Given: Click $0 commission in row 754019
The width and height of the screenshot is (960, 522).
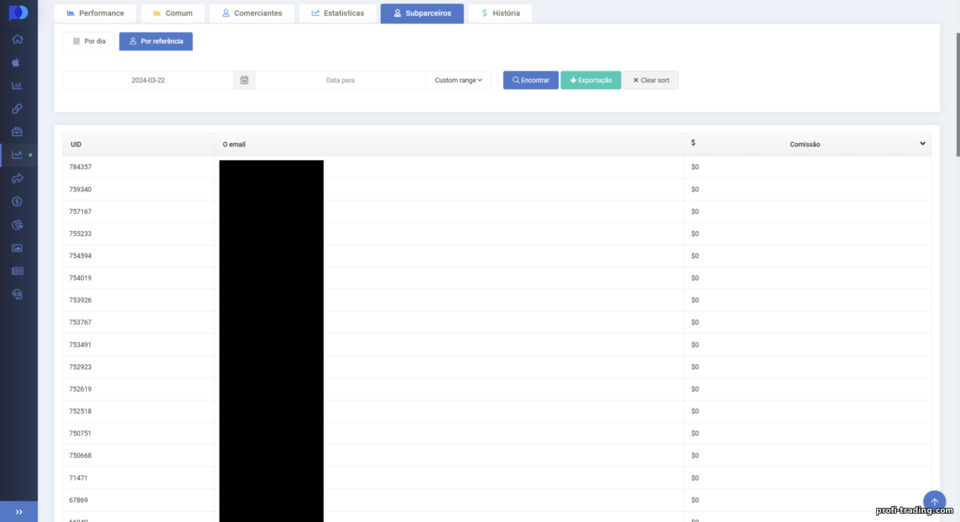Looking at the screenshot, I should (695, 278).
